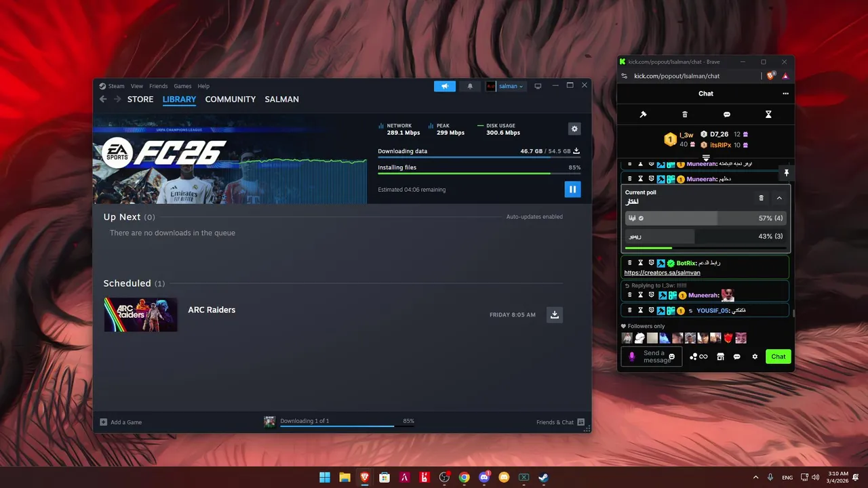868x488 pixels.
Task: Click the EA Sports FC26 banner art
Action: point(231,159)
